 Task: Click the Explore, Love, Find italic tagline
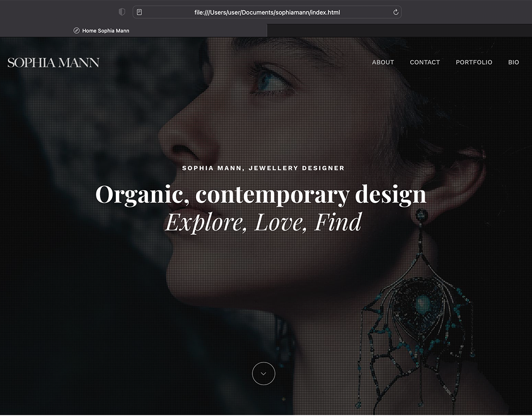click(263, 222)
